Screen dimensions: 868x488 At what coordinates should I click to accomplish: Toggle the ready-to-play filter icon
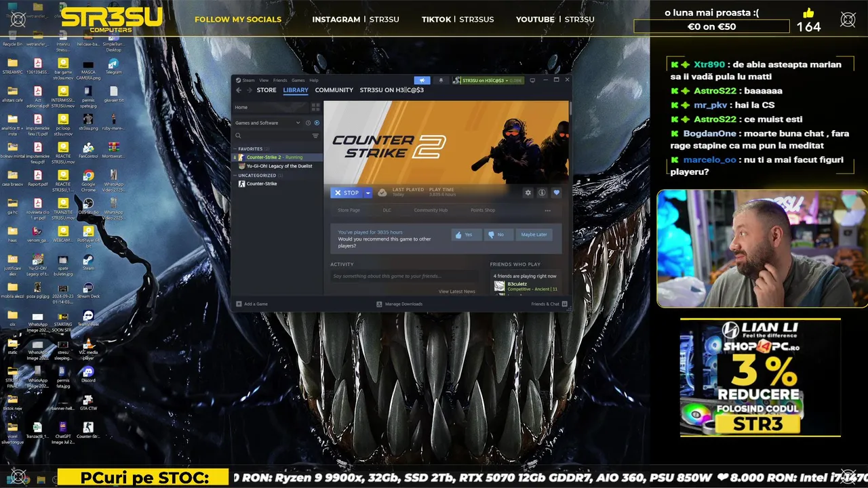click(x=316, y=123)
